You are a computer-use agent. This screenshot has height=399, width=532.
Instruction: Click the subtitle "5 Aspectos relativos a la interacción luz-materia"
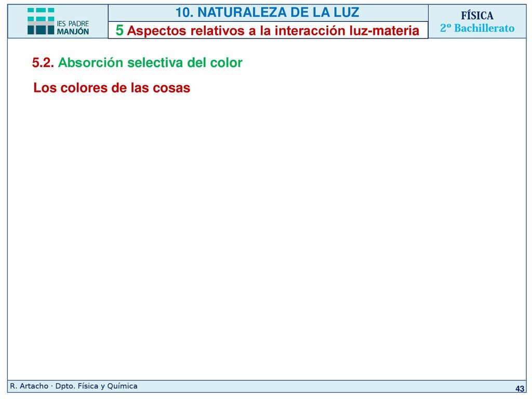(x=268, y=30)
